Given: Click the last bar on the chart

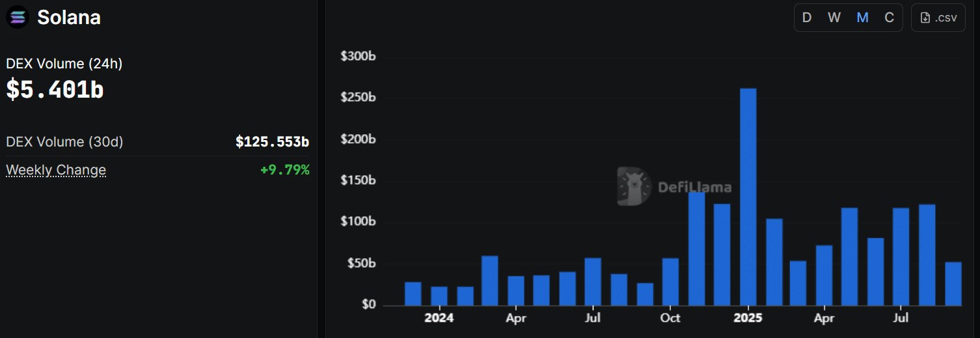Looking at the screenshot, I should [x=953, y=284].
